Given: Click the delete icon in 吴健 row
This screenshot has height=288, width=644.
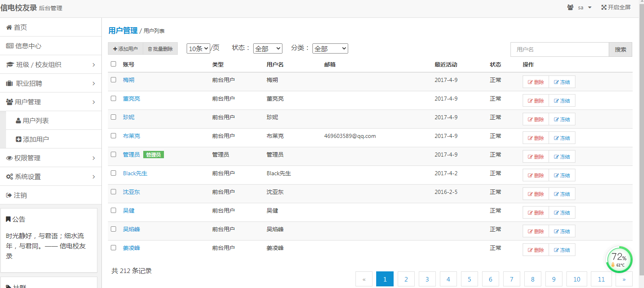Looking at the screenshot, I should pyautogui.click(x=530, y=213).
